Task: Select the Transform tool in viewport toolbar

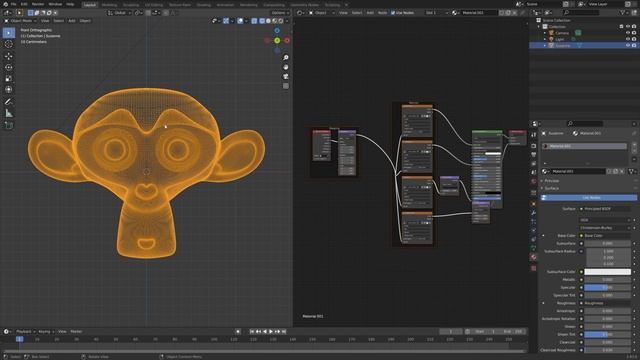Action: [9, 89]
